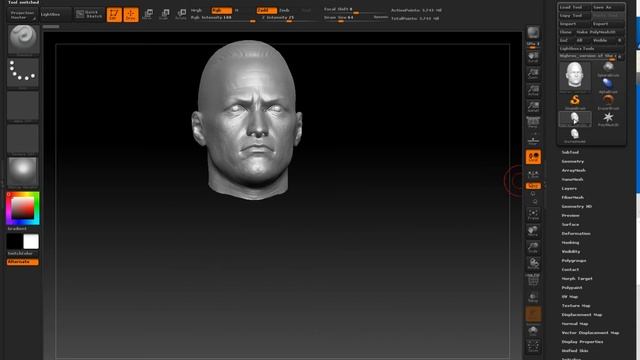Expand the NanoMesh subpalette
The width and height of the screenshot is (640, 360).
click(572, 180)
